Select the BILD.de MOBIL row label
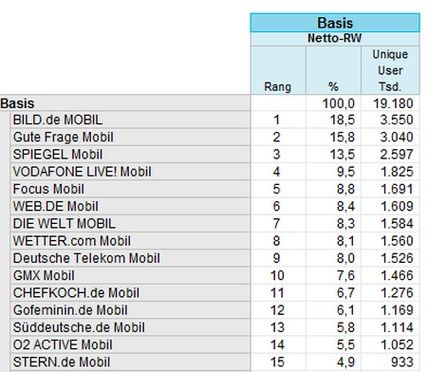446x372 pixels. 130,120
